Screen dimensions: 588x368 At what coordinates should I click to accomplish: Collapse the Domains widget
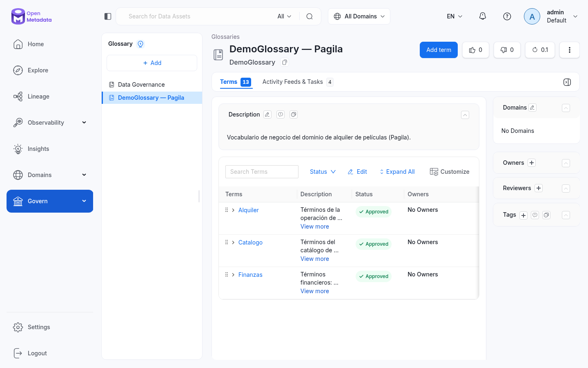tap(566, 108)
